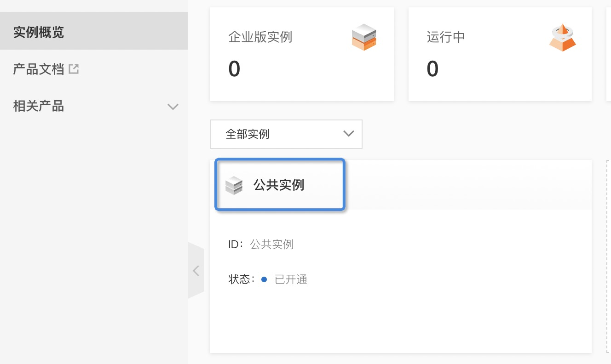Click the enterprise instance server icon
Screen dimensions: 611x364
pyautogui.click(x=364, y=37)
